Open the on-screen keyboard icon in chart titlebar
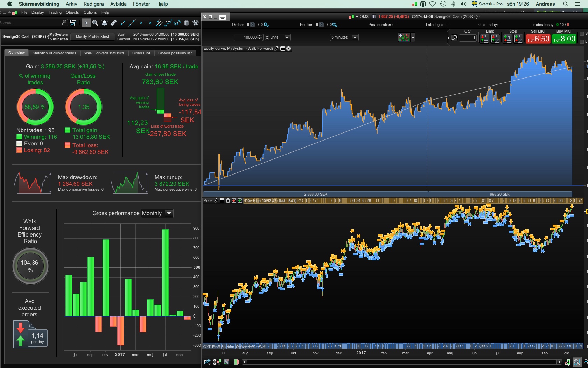 pos(223,17)
